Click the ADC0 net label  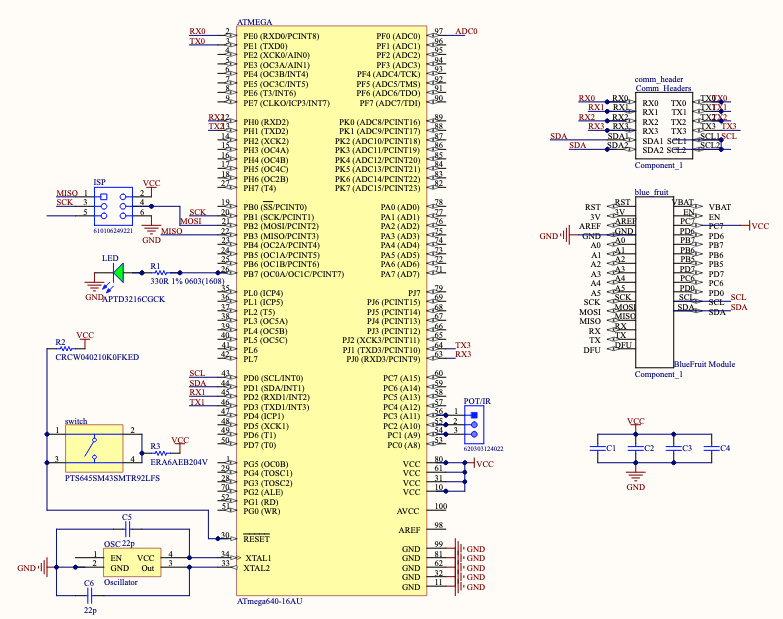point(466,32)
